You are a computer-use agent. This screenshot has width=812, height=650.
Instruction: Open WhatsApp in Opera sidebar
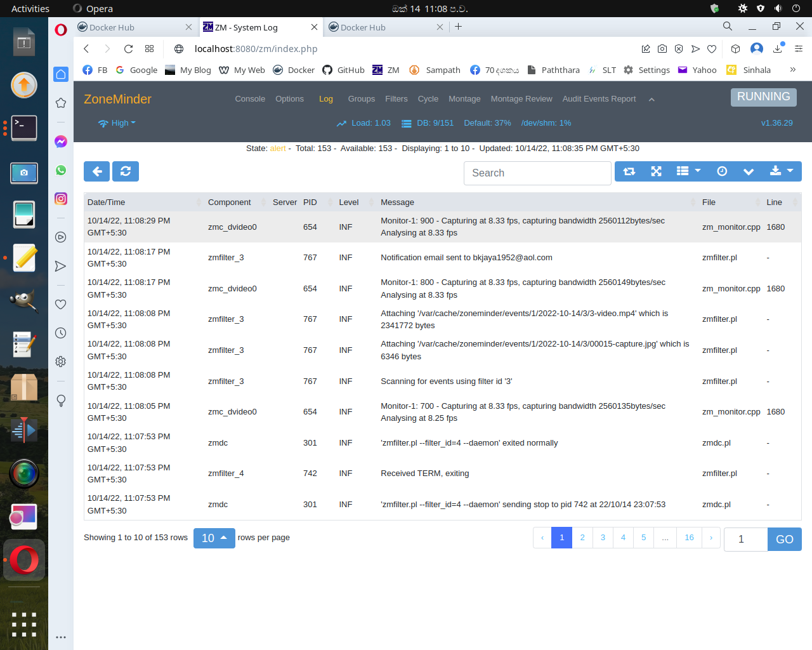click(x=61, y=170)
